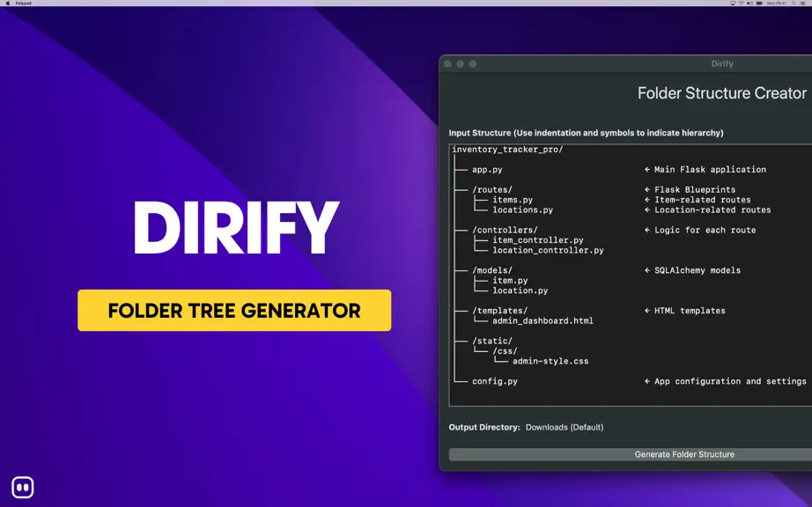Screen dimensions: 812x507
Task: Select admin-style.css entry
Action: [550, 361]
